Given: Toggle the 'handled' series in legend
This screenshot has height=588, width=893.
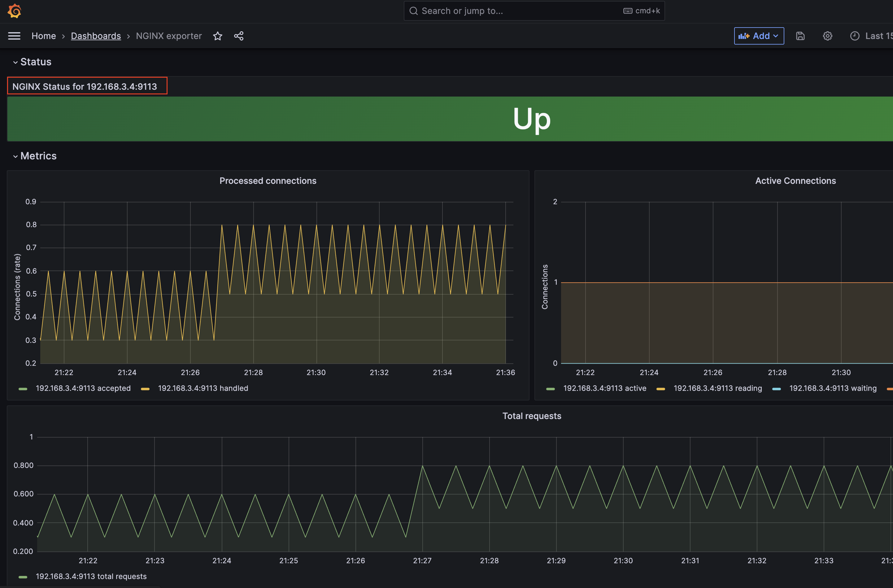Looking at the screenshot, I should point(203,388).
